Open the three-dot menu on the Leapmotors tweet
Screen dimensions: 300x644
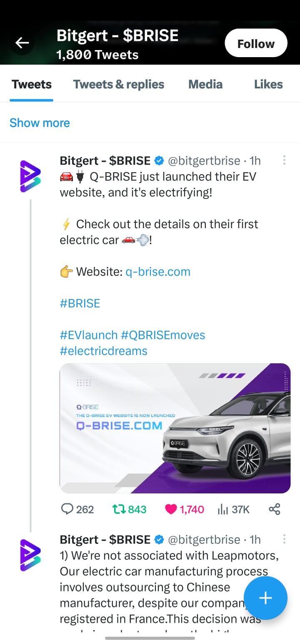pyautogui.click(x=284, y=539)
